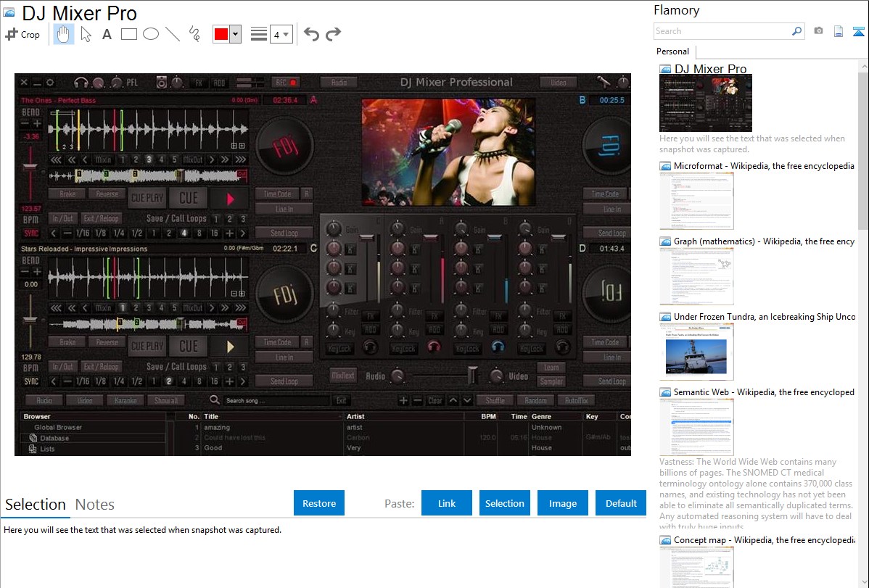Switch to the Notes tab
The image size is (869, 588).
[x=95, y=505]
